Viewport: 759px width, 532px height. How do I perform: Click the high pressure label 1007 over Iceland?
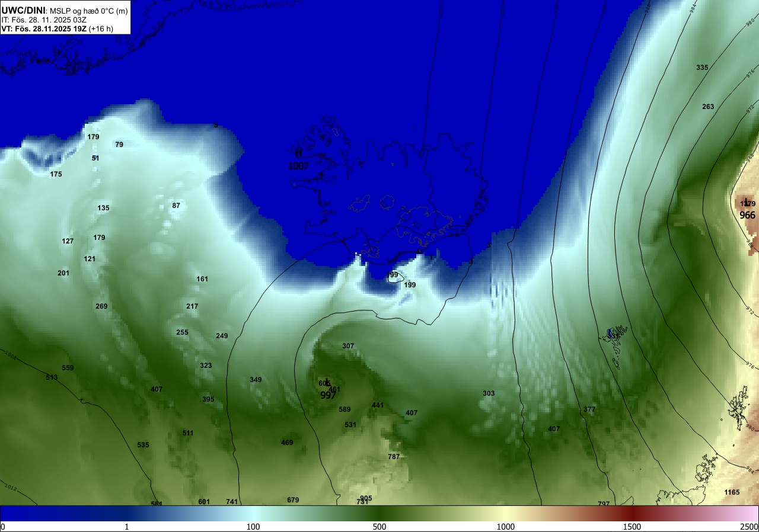click(299, 166)
